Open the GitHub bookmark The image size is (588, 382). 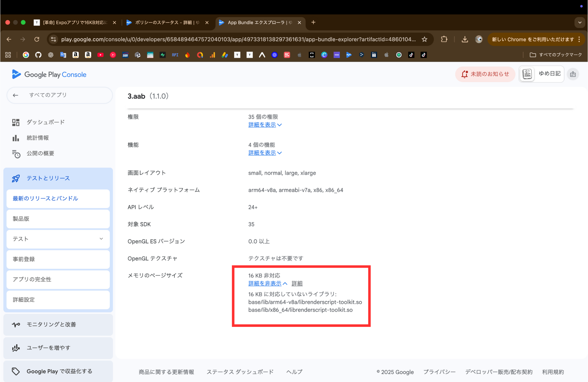pyautogui.click(x=38, y=55)
